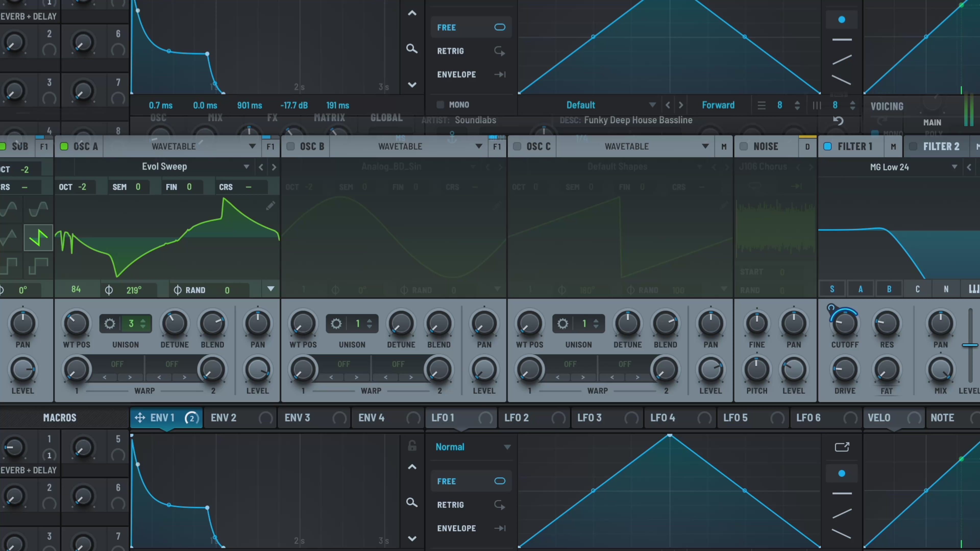
Task: Toggle the MONO checkbox in LFO panel
Action: [440, 105]
